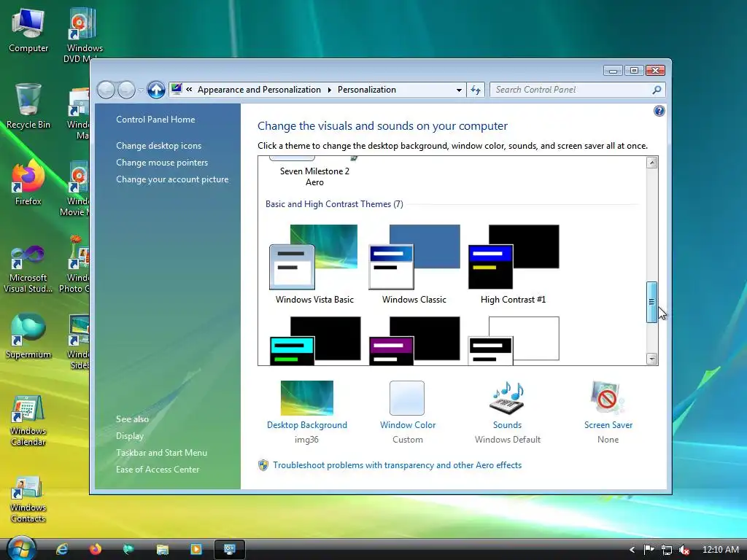Select the cyan high contrast theme thumbnail

[314, 341]
